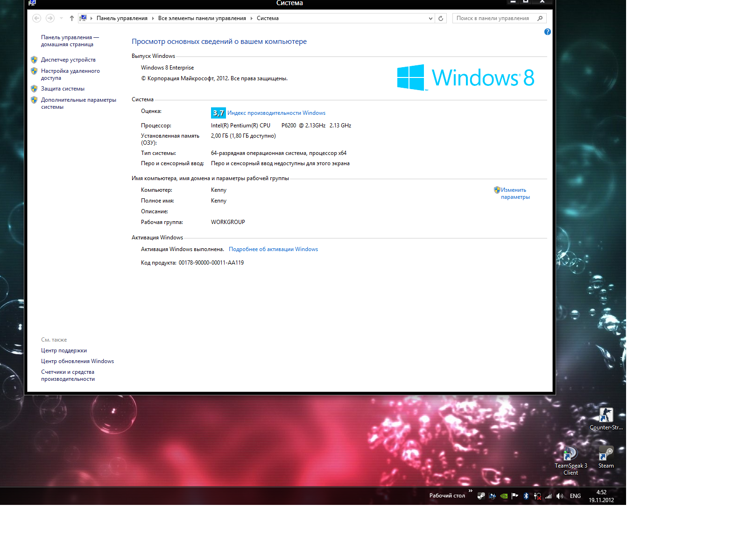Focus the Поиск в панели управления search box

(494, 18)
